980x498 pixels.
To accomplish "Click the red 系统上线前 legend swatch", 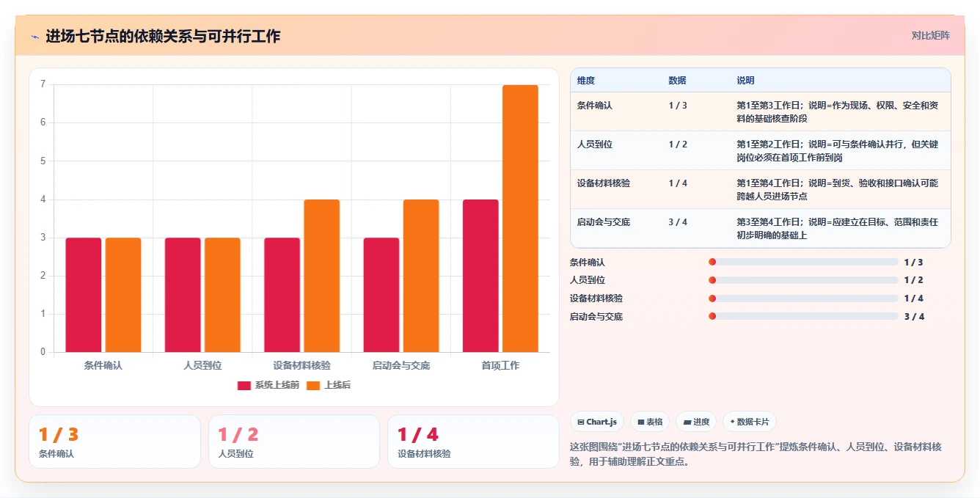I will [244, 385].
